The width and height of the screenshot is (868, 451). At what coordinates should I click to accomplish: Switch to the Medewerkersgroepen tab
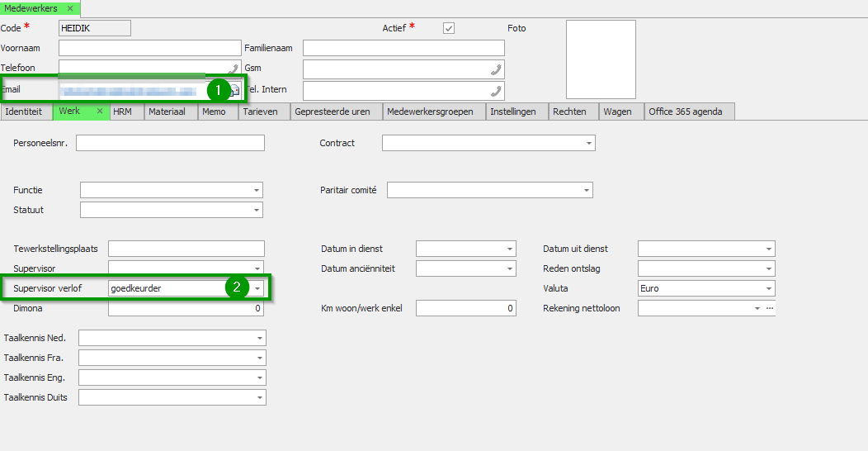[433, 112]
